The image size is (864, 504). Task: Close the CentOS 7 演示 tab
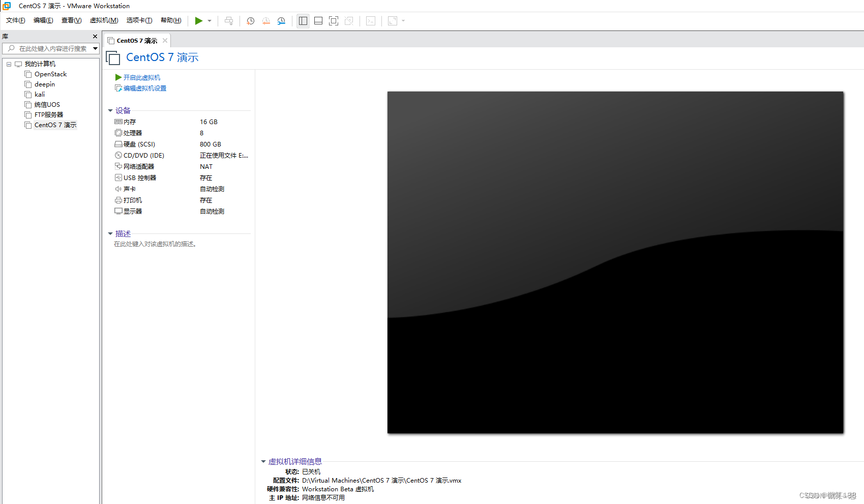coord(165,41)
